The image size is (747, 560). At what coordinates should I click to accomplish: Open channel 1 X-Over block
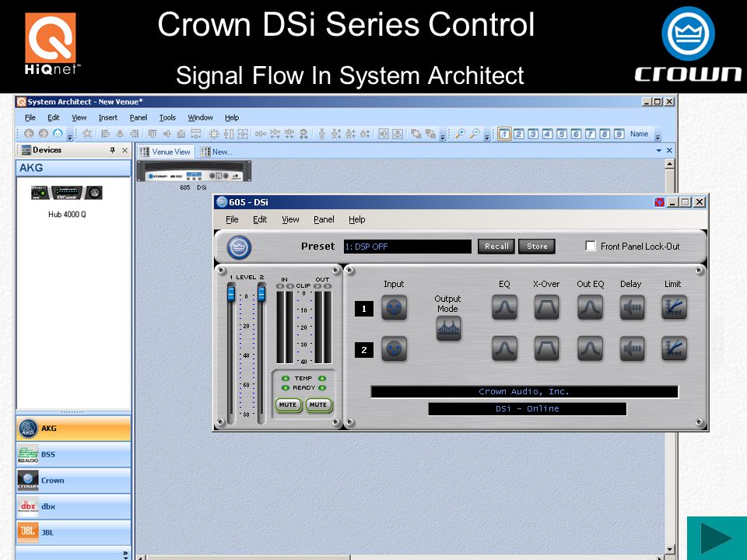click(x=546, y=308)
